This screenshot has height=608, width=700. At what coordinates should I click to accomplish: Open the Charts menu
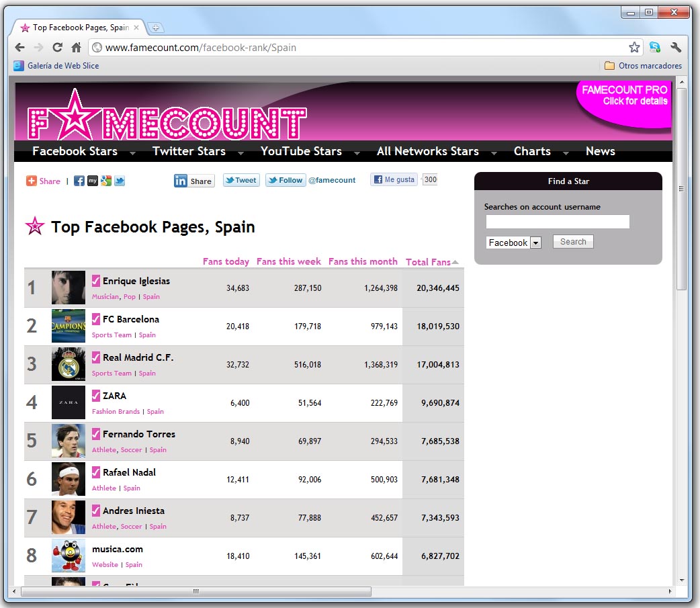coord(532,151)
